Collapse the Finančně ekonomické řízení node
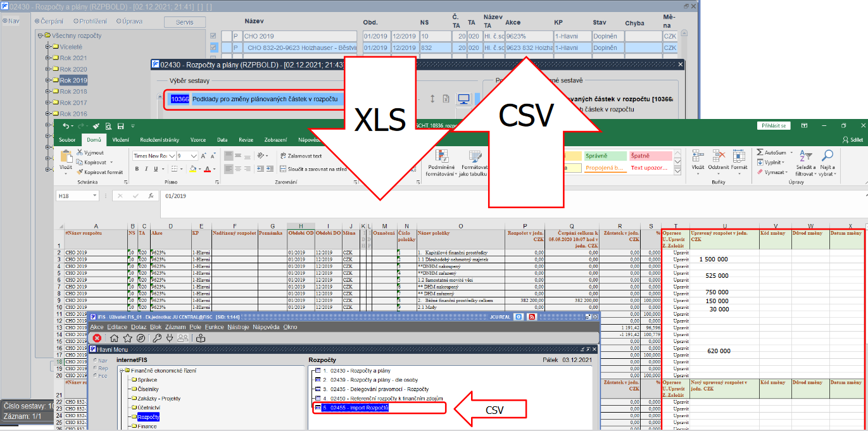 tap(120, 371)
